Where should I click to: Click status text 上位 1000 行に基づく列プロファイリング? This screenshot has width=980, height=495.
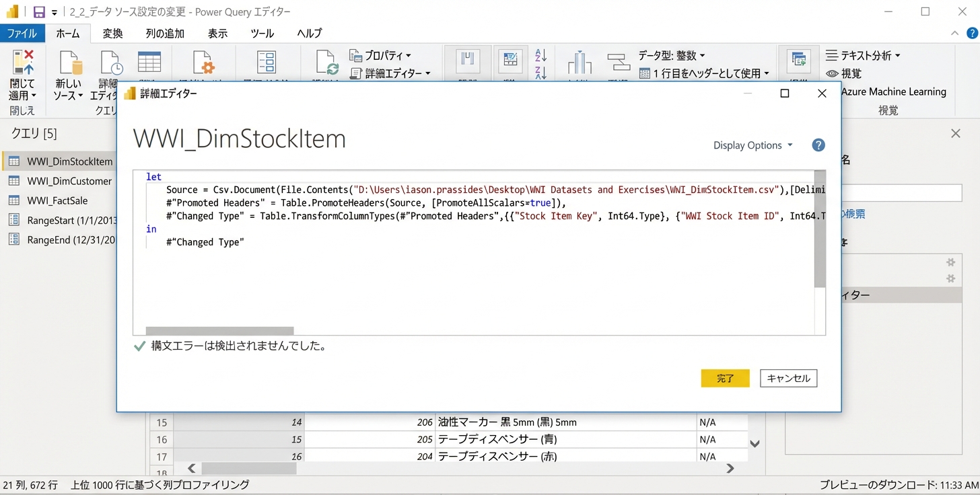[x=160, y=485]
